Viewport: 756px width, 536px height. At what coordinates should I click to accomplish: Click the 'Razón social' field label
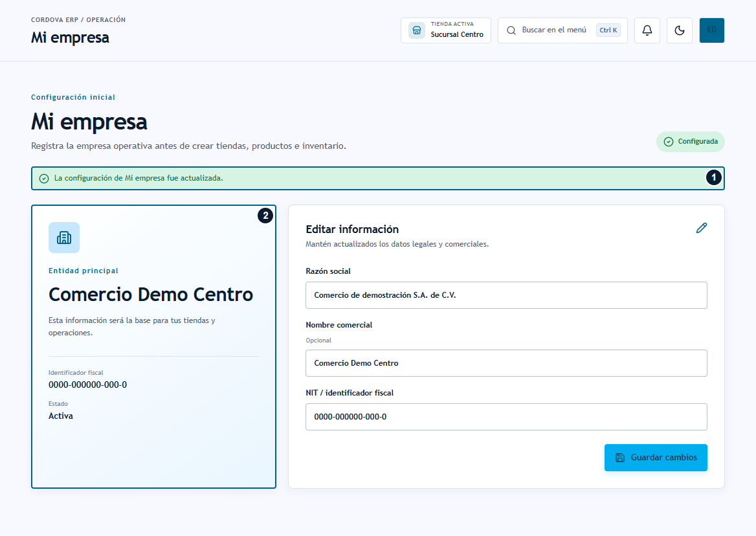328,271
